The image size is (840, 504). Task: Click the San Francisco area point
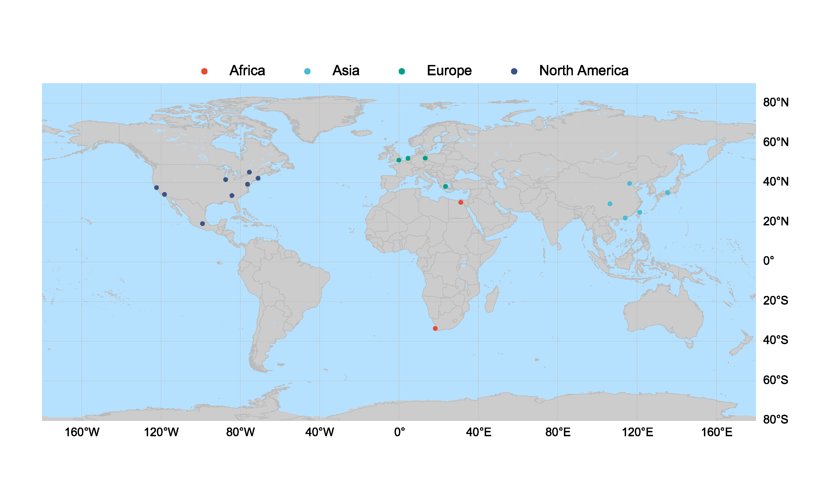point(157,188)
